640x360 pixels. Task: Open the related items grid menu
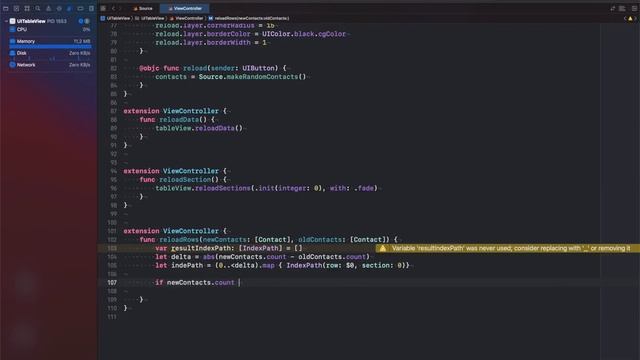pos(103,8)
